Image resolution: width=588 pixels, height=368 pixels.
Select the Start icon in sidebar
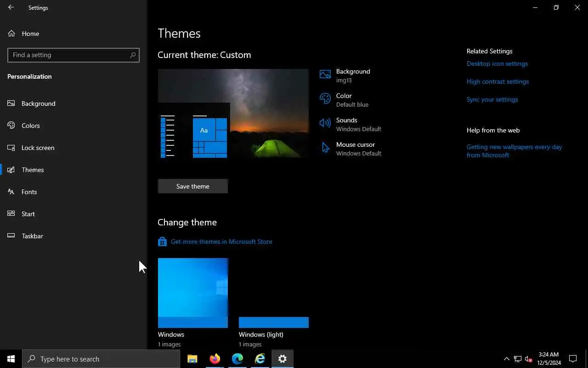click(11, 214)
